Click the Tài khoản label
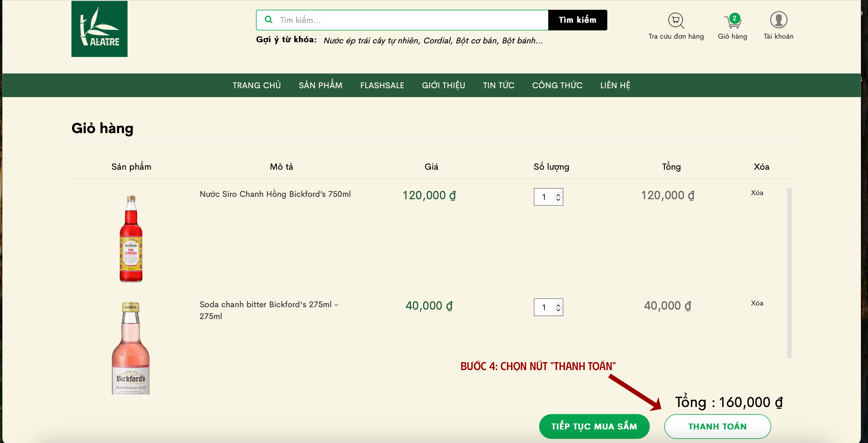Image resolution: width=868 pixels, height=443 pixels. (x=778, y=36)
